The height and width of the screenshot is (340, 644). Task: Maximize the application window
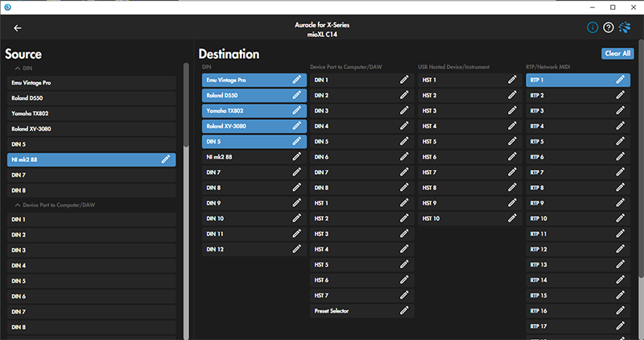[x=613, y=7]
